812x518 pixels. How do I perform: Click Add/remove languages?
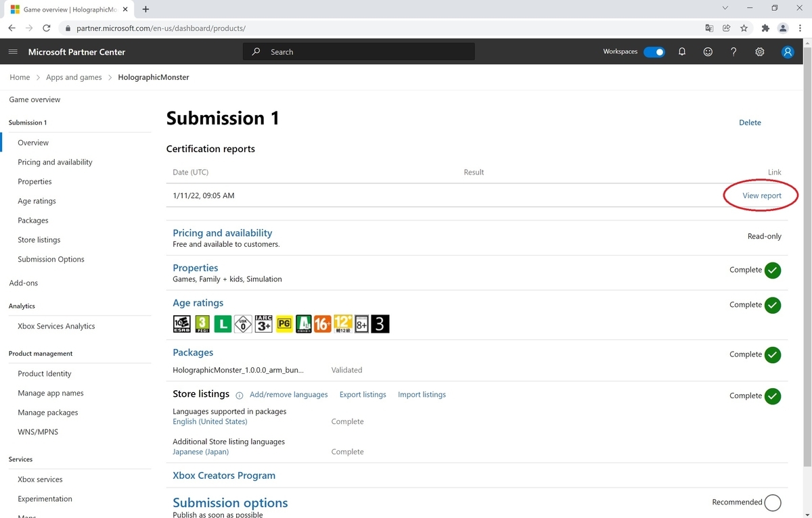click(x=288, y=395)
